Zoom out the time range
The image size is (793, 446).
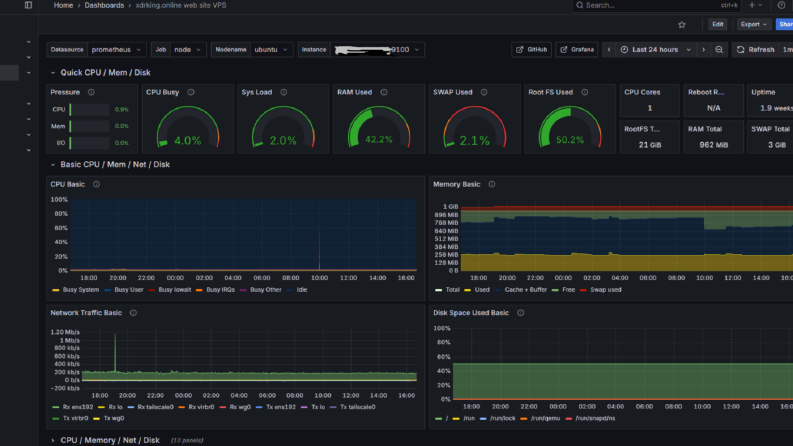pyautogui.click(x=719, y=50)
